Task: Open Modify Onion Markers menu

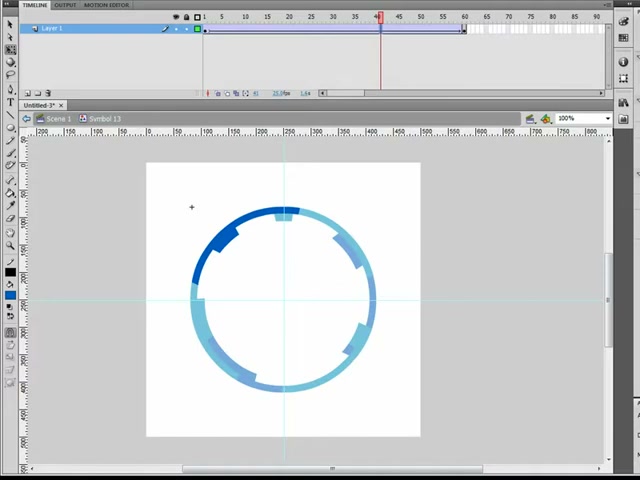Action: [x=246, y=93]
